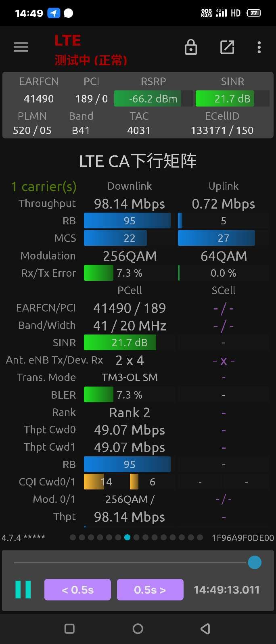Pause playback with the teal pause button
The image size is (276, 644).
23,590
